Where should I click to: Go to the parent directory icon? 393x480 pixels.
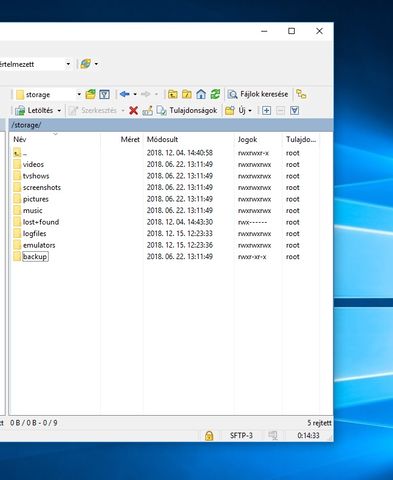coord(172,94)
